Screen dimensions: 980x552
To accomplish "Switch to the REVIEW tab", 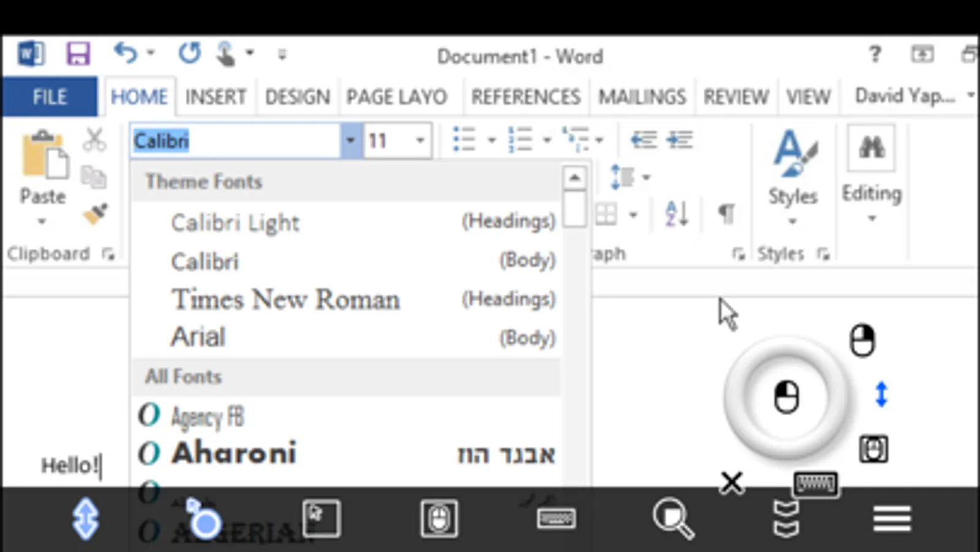I will coord(735,97).
